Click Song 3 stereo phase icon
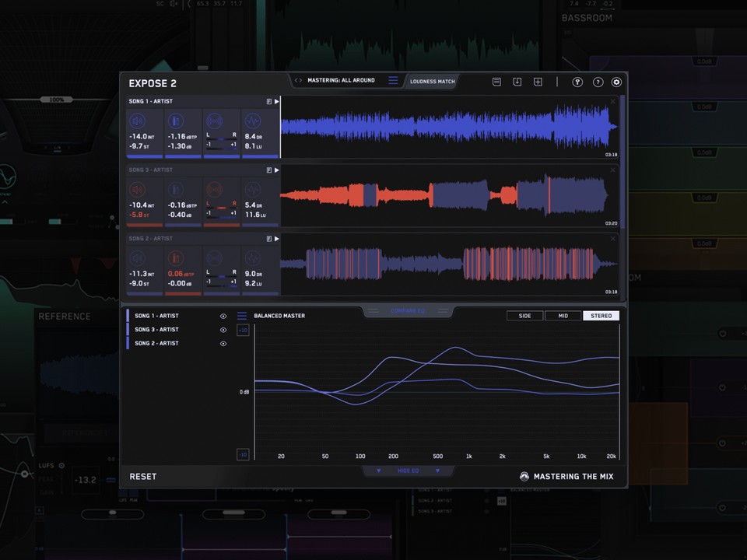Viewport: 747px width, 560px height. 215,190
